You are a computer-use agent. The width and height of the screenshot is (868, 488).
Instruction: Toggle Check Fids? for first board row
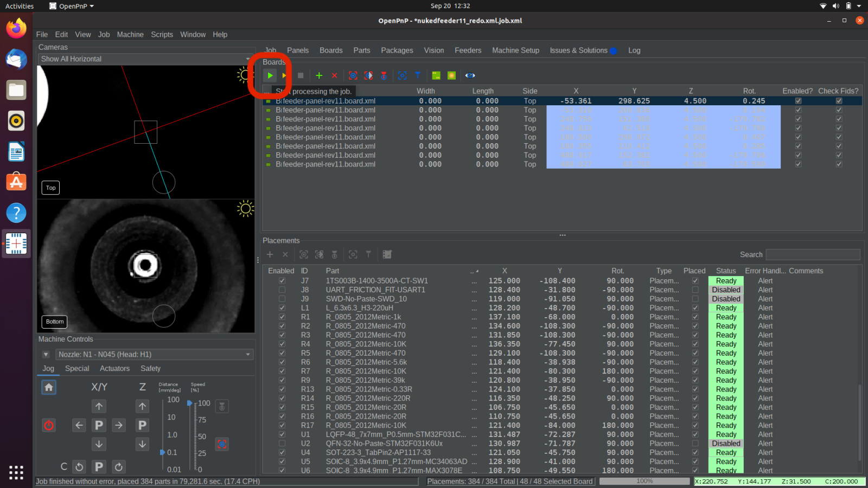tap(839, 101)
